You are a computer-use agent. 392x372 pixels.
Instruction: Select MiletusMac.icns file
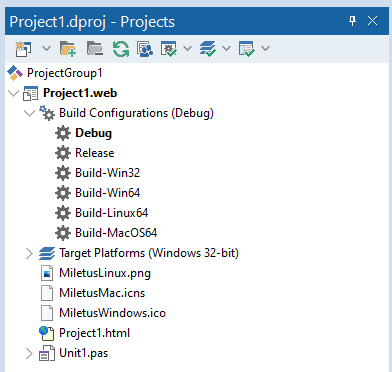[102, 293]
